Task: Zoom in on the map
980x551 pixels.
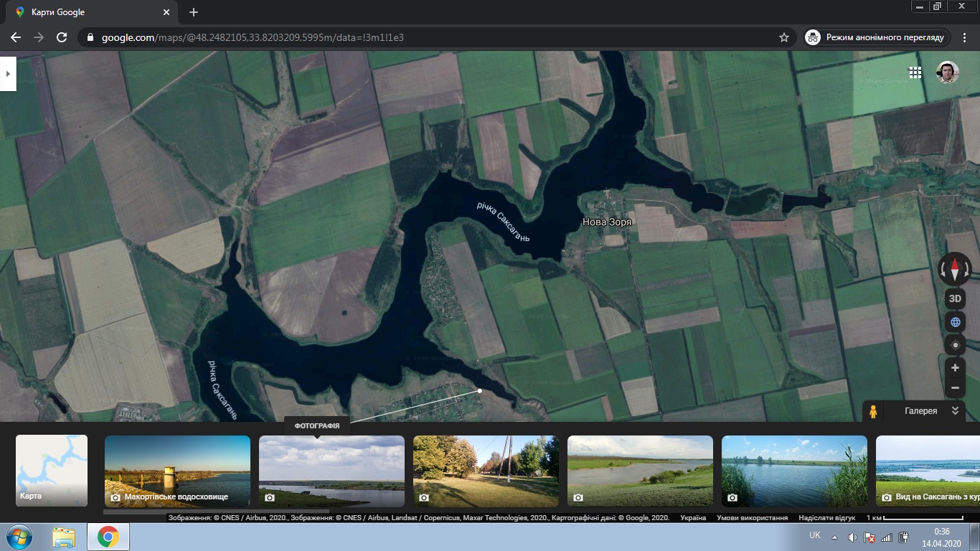Action: (955, 368)
